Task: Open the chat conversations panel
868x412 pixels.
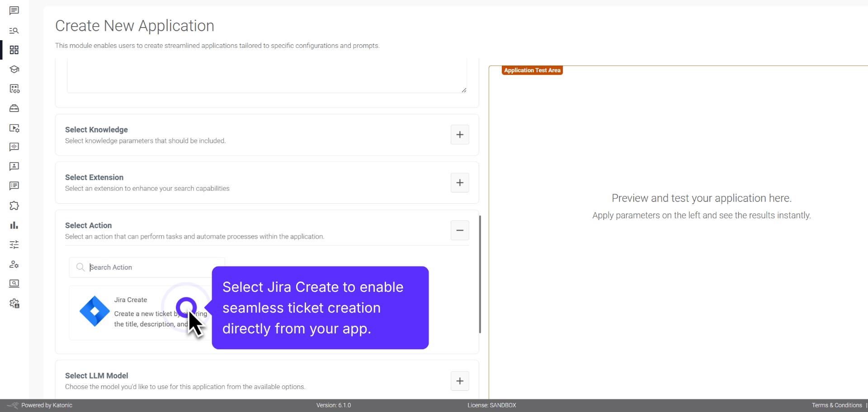Action: coord(14,11)
